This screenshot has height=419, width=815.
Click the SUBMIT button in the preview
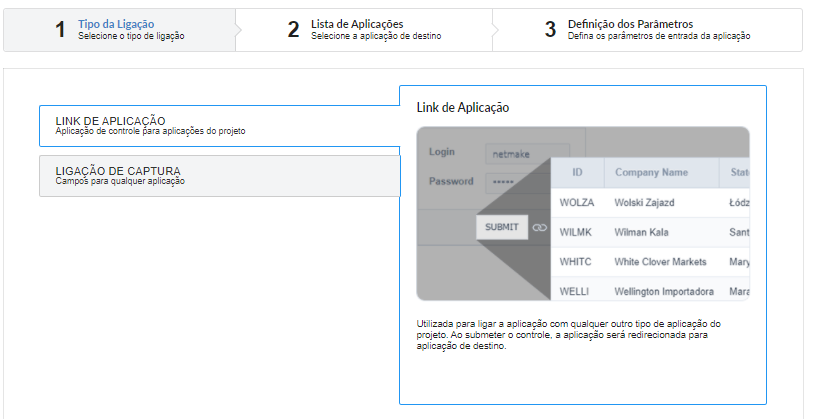click(x=502, y=227)
